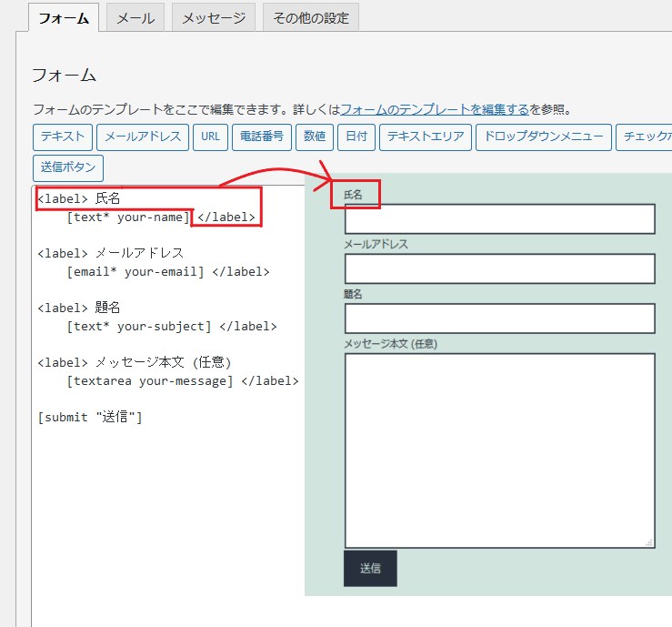
Task: Click the 題名 text field in preview
Action: click(x=499, y=319)
